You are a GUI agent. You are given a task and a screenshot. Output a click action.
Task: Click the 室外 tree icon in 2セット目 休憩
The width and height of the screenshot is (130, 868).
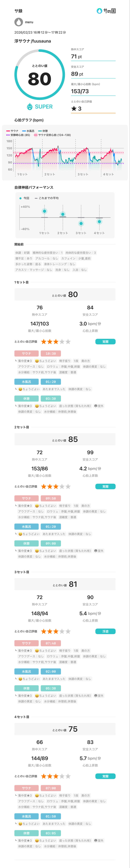(x=96, y=551)
